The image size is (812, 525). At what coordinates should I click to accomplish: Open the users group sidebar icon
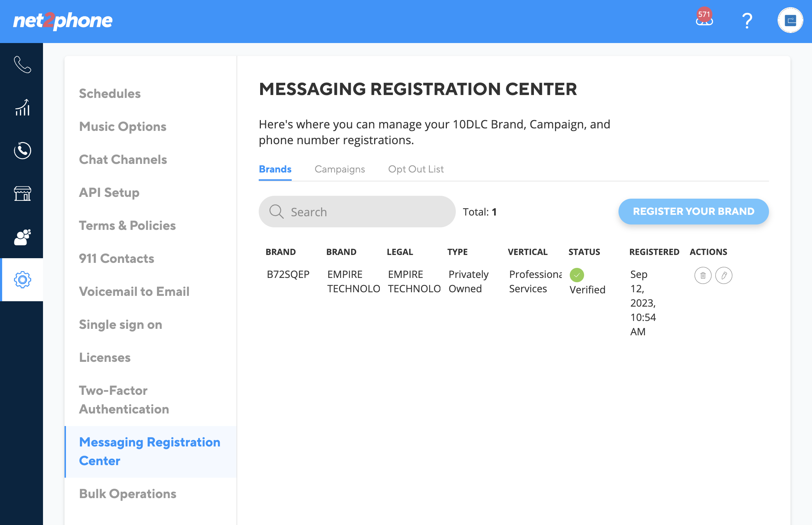[22, 237]
